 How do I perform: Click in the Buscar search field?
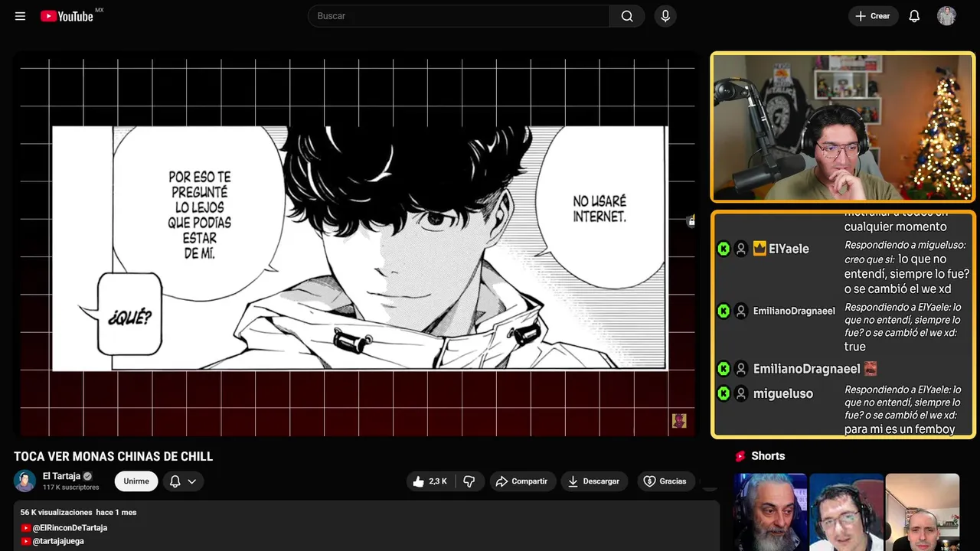[459, 16]
